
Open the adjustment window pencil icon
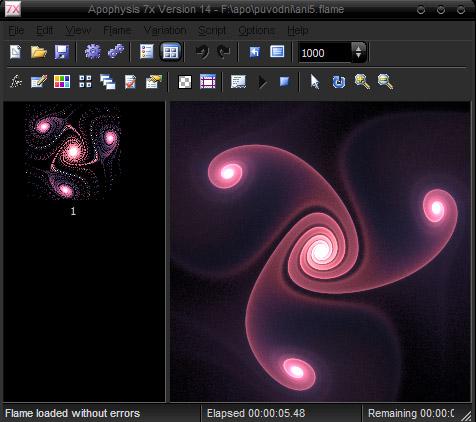[x=39, y=82]
